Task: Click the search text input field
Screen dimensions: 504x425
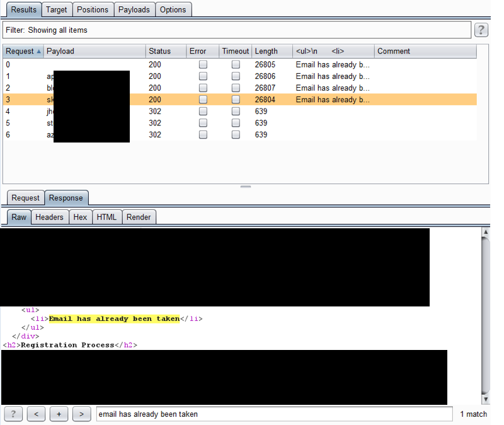Action: (x=274, y=414)
